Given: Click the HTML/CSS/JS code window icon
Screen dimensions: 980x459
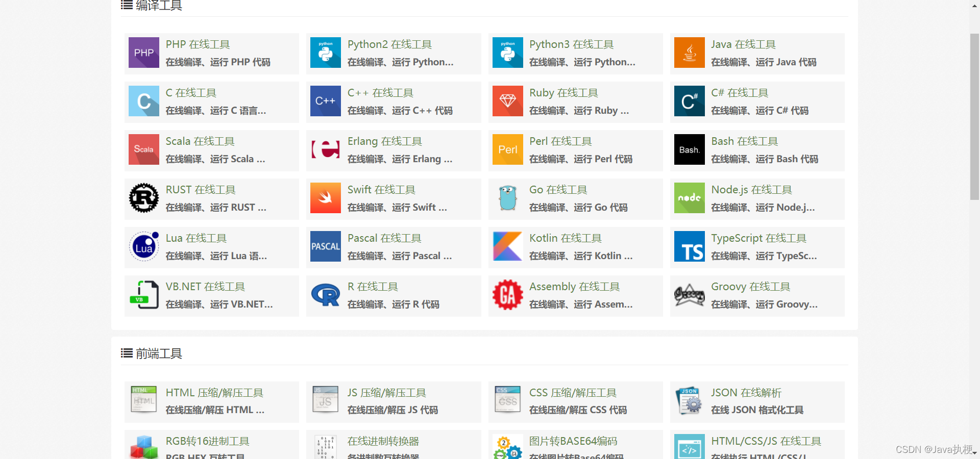Looking at the screenshot, I should (x=690, y=447).
